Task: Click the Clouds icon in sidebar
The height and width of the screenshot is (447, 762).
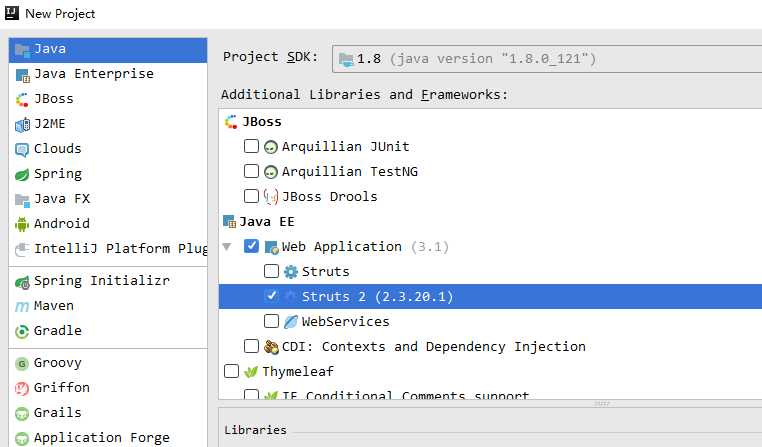Action: [22, 149]
